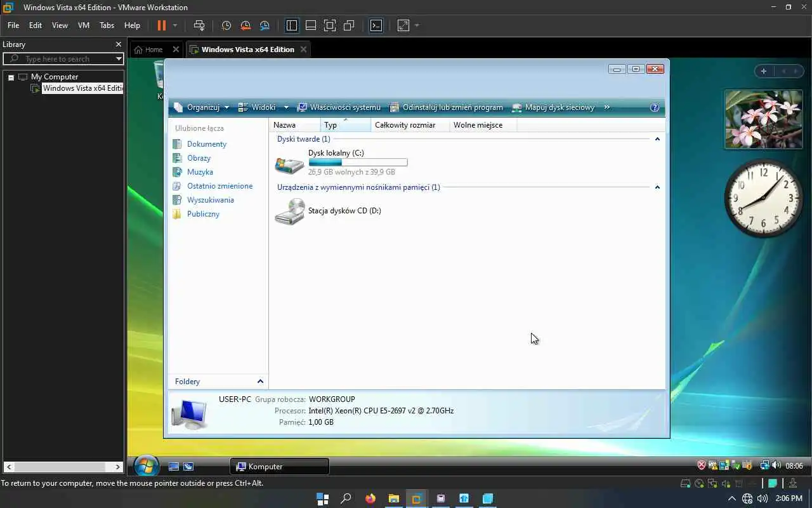Image resolution: width=812 pixels, height=508 pixels.
Task: Sort by the Nazwa column header
Action: [x=294, y=125]
